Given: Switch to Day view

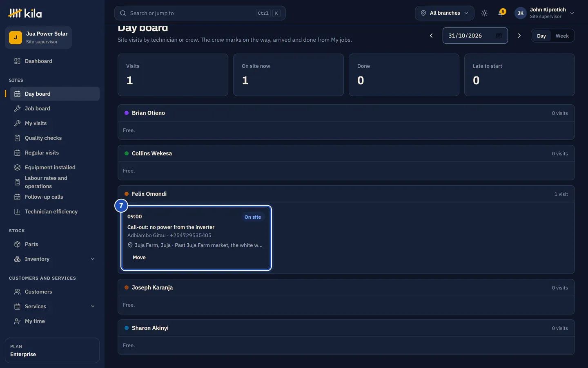Looking at the screenshot, I should pos(541,36).
